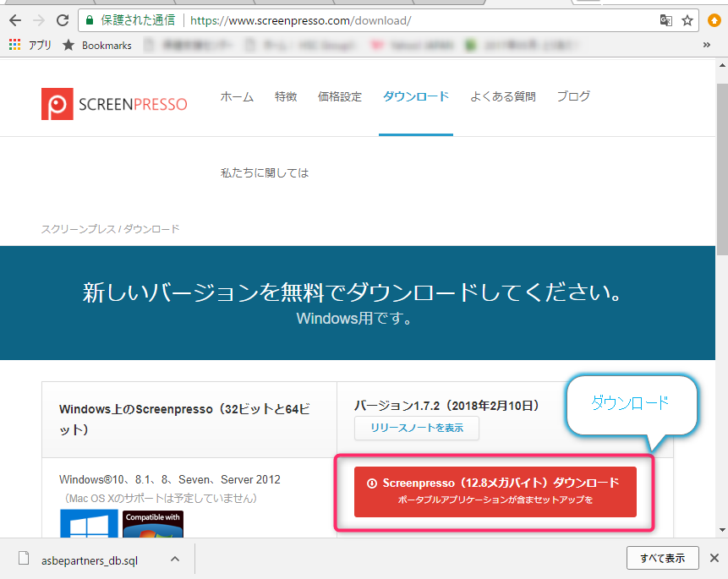Click the page scrollbar down arrow

722,530
